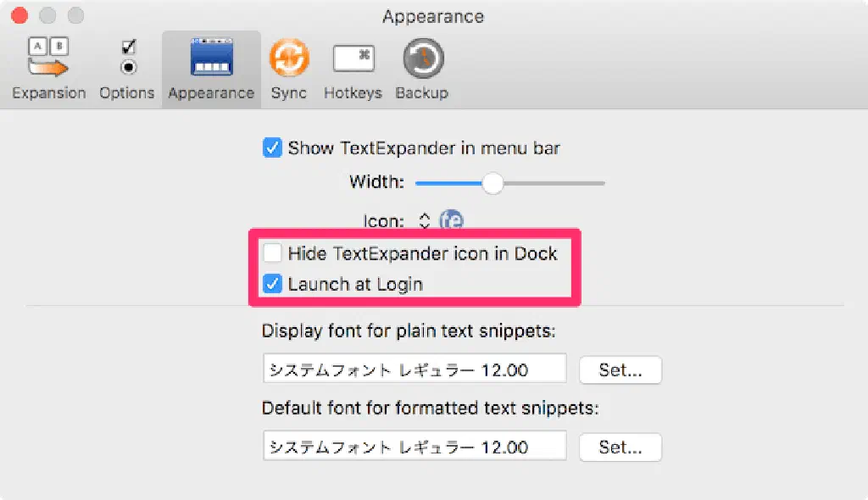Click the gray zoom window button
Image resolution: width=868 pixels, height=500 pixels.
click(76, 16)
